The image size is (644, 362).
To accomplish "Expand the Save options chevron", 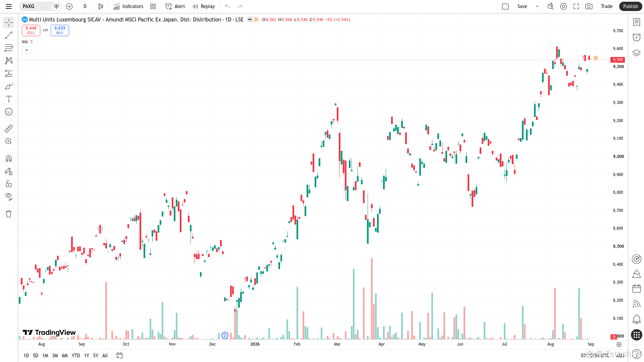I will (x=537, y=6).
